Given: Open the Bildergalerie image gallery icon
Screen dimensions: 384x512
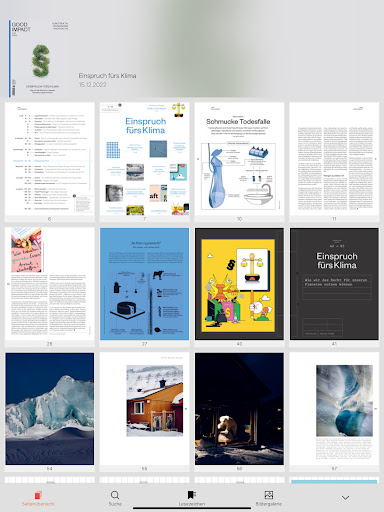Looking at the screenshot, I should click(269, 495).
